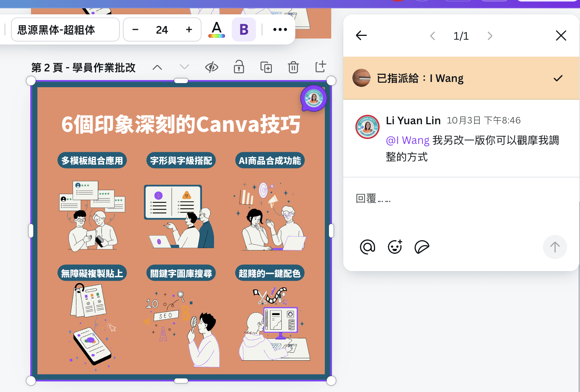The height and width of the screenshot is (392, 580).
Task: Click the 回覆 reply input field
Action: (x=454, y=199)
